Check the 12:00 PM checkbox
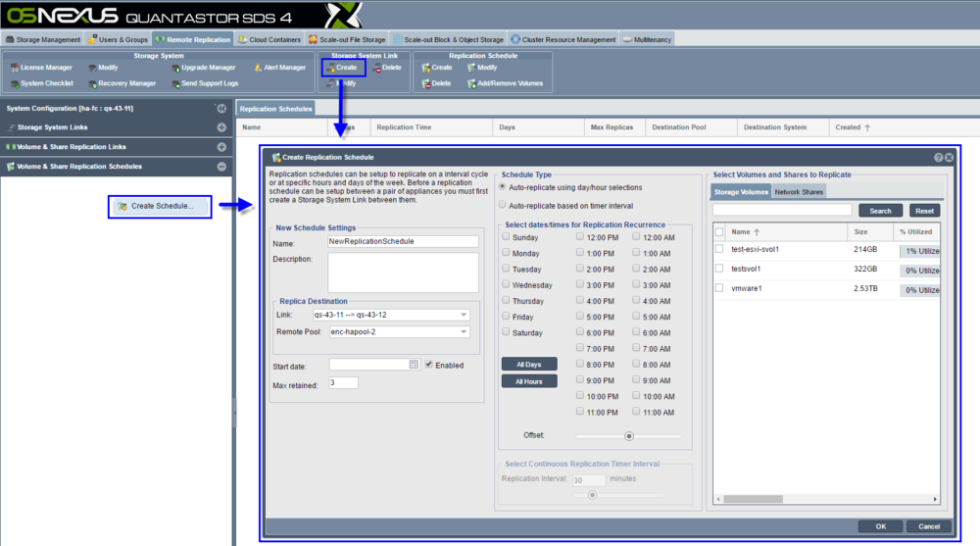This screenshot has width=980, height=546. 580,237
